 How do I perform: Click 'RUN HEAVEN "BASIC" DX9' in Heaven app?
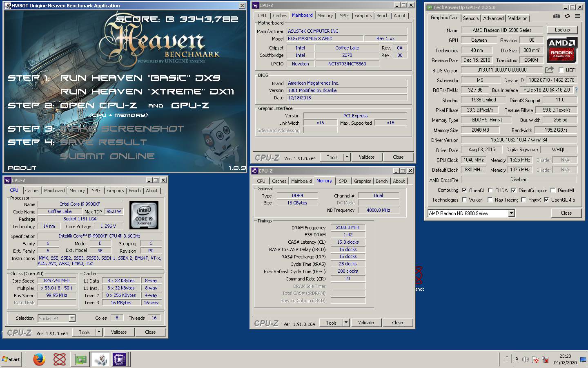coord(140,78)
